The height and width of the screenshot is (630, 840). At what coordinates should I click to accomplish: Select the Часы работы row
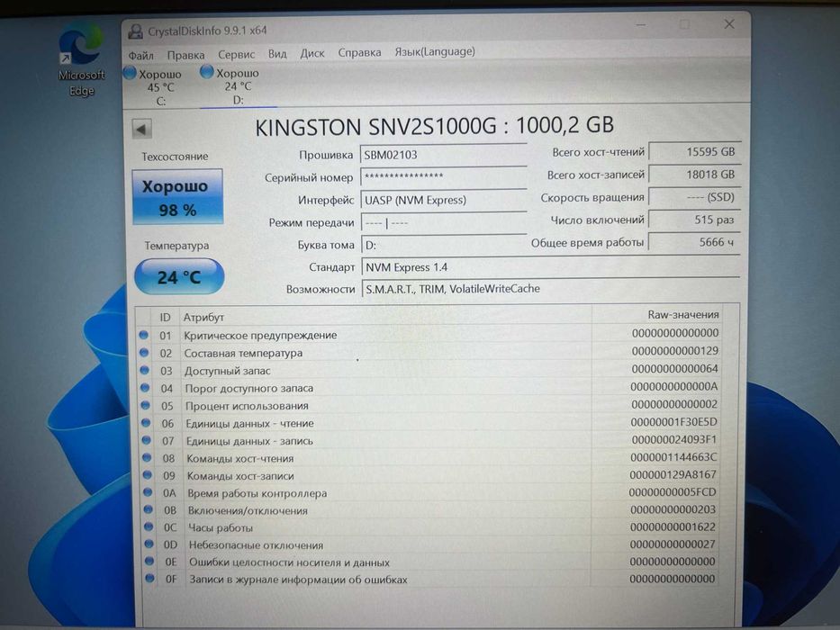coord(429,527)
